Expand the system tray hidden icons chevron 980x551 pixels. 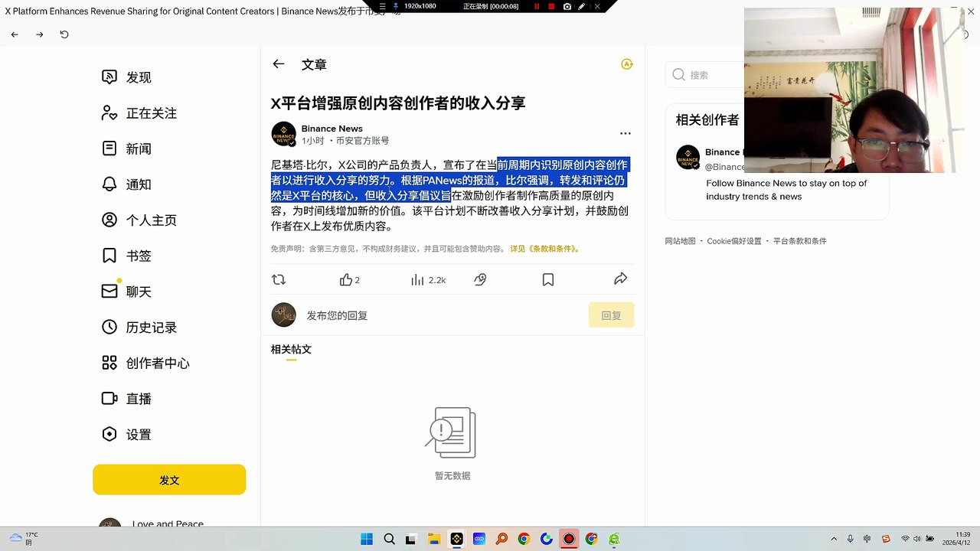click(834, 539)
